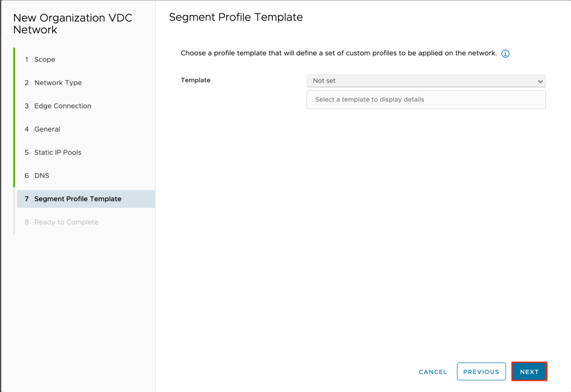Viewport: 571px width, 392px height.
Task: Open the Template dropdown showing Not set
Action: 419,81
